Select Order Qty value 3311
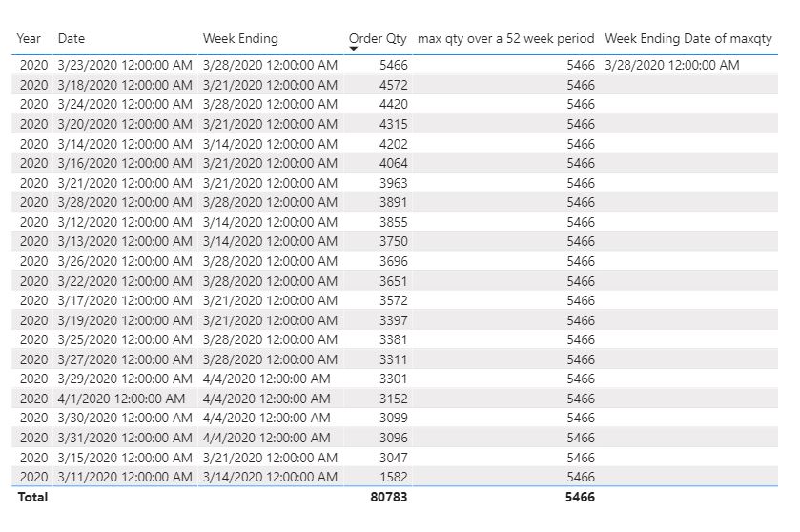Image resolution: width=800 pixels, height=532 pixels. 394,360
